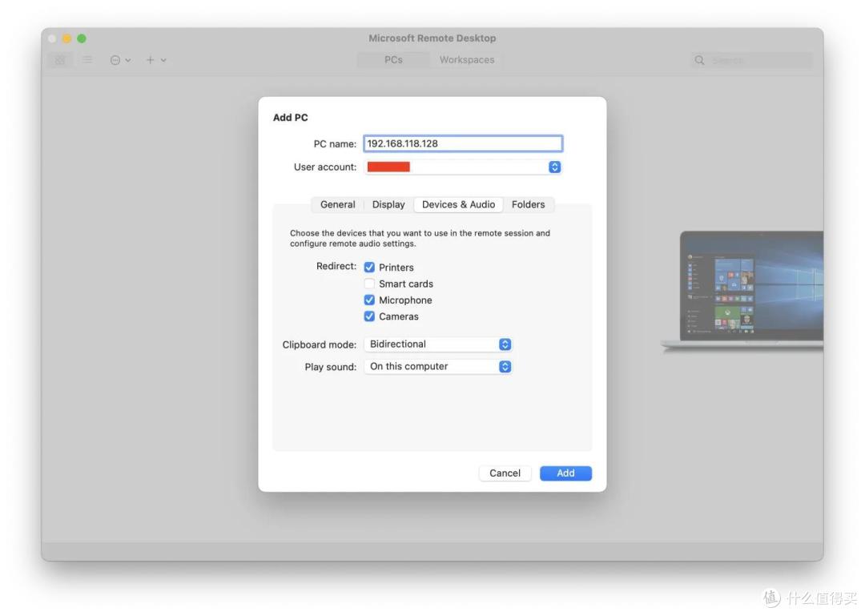Open the Play sound dropdown
Screen dimensions: 865x616
point(438,367)
